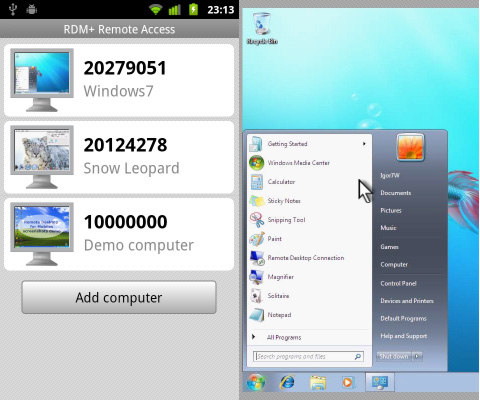Click the active remote desktop taskbar icon
Screen dimensions: 480x400
[380, 382]
